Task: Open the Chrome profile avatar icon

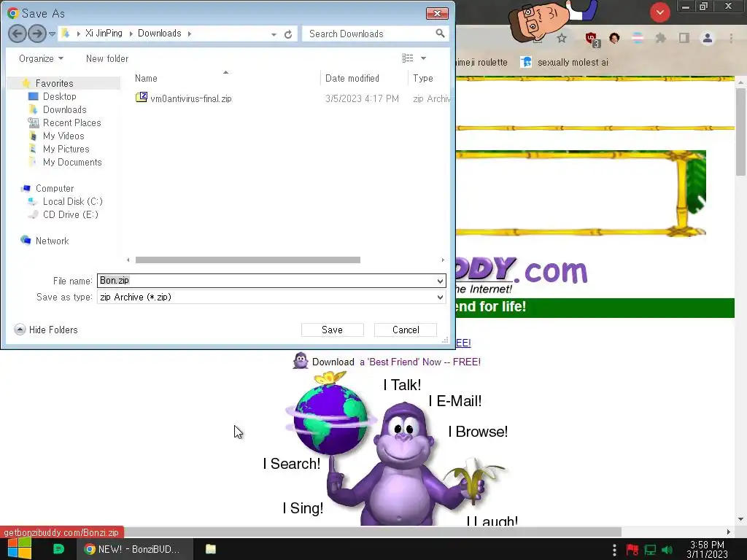Action: [708, 38]
